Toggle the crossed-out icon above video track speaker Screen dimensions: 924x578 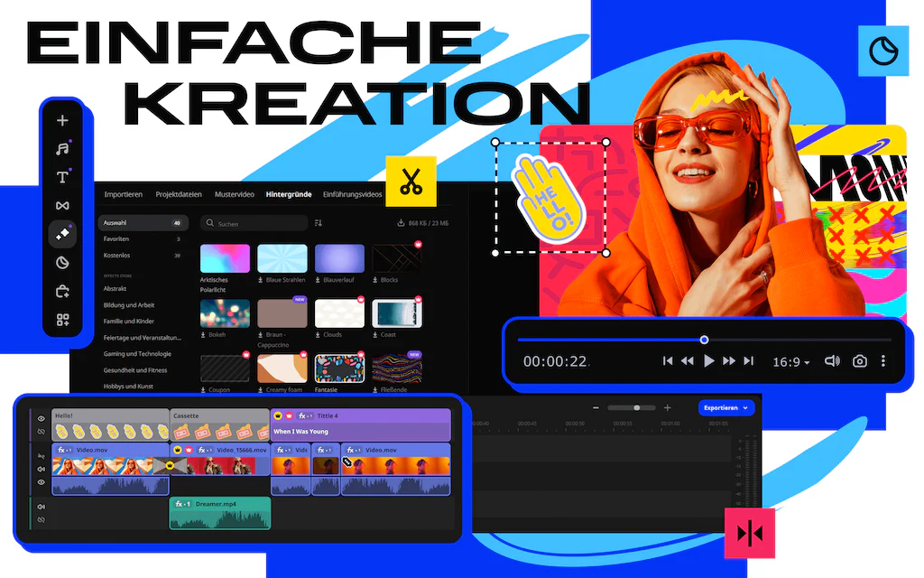(x=42, y=456)
